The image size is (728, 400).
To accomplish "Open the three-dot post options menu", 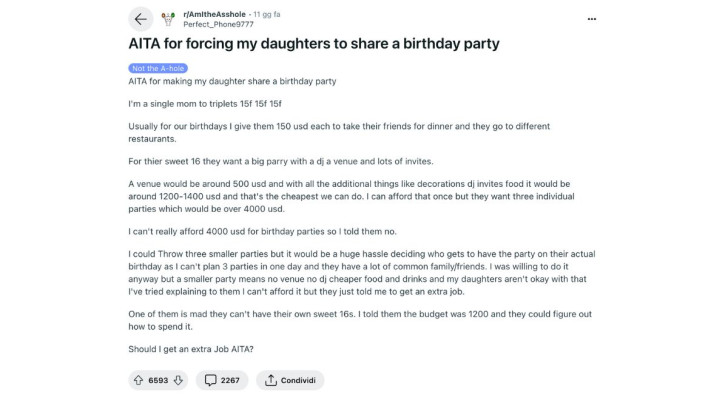I will (591, 18).
